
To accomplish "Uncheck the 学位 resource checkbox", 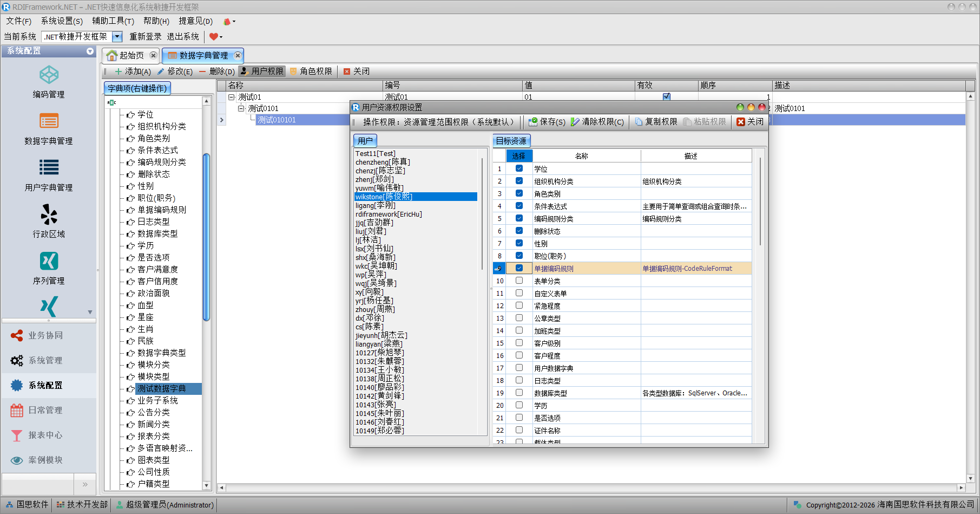I will 519,168.
